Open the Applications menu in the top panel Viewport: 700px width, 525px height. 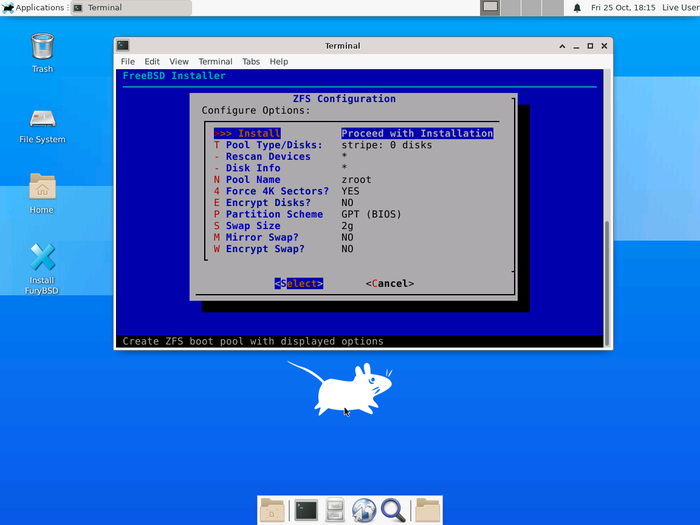(x=33, y=8)
